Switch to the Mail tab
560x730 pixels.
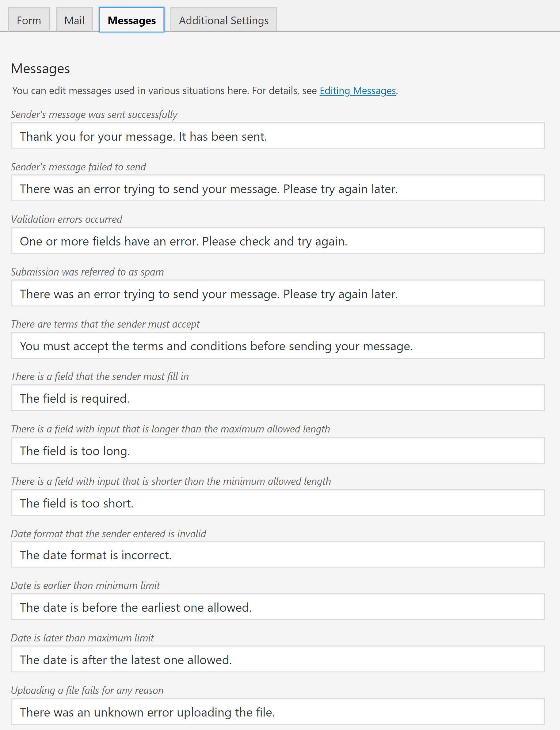[74, 20]
